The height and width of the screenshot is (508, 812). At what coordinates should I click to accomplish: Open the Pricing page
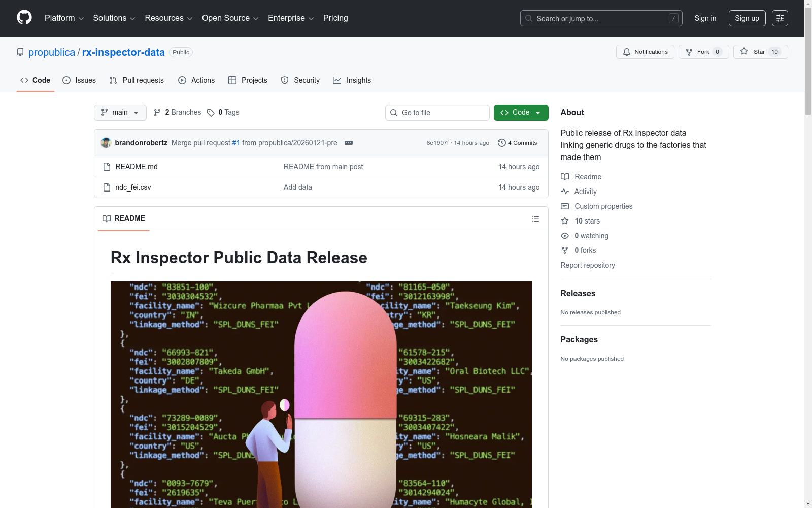coord(335,18)
